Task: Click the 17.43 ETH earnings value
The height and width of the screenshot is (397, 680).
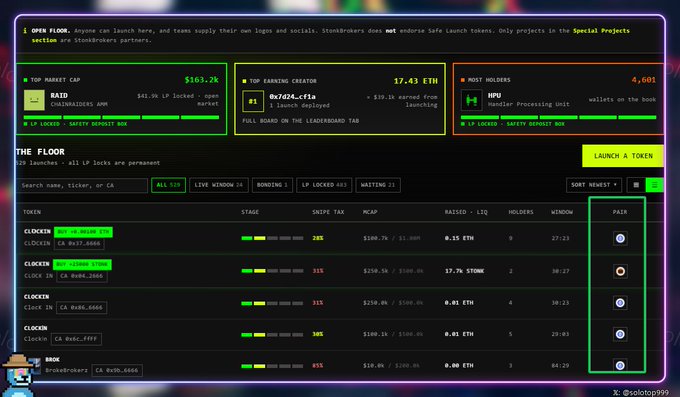Action: 415,81
